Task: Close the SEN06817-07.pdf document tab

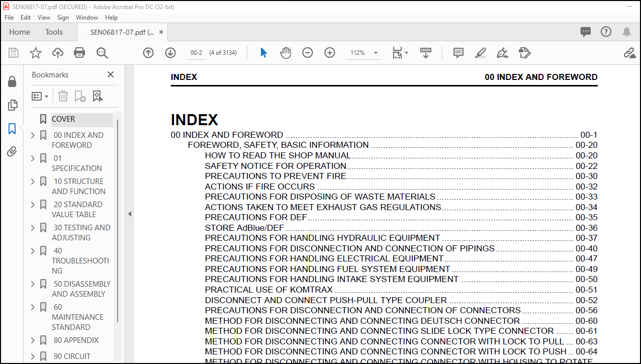Action: [161, 32]
